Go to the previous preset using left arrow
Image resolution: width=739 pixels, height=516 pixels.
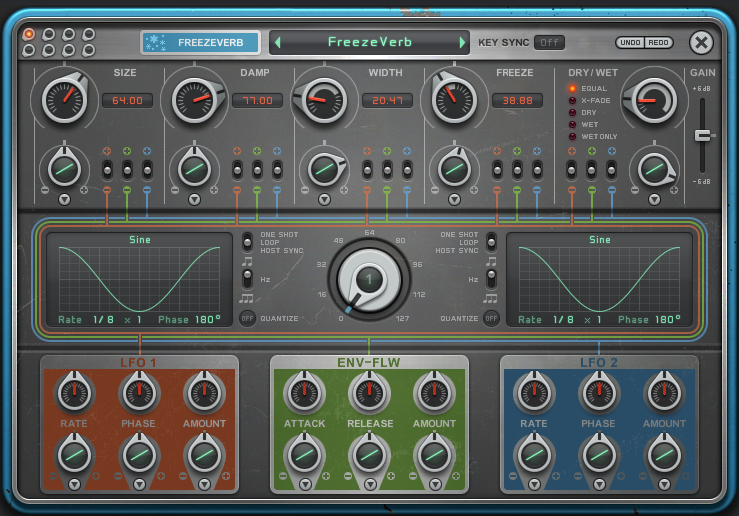[x=277, y=42]
